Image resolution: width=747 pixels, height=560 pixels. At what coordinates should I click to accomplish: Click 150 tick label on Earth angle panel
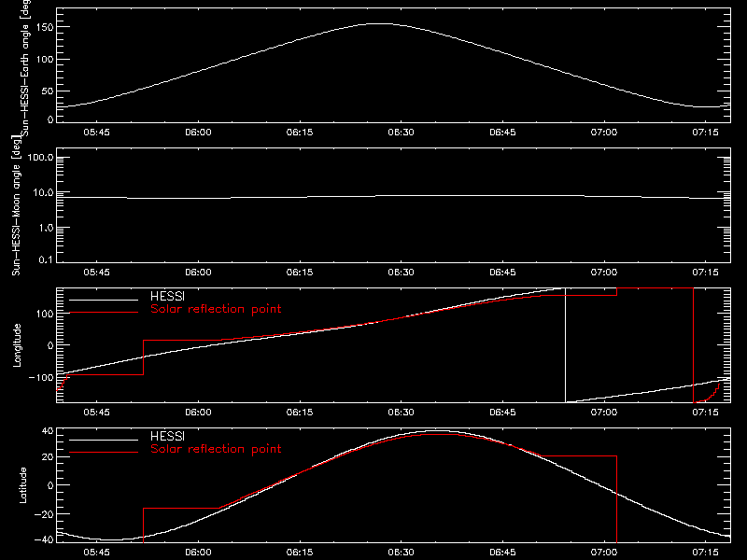(x=45, y=27)
